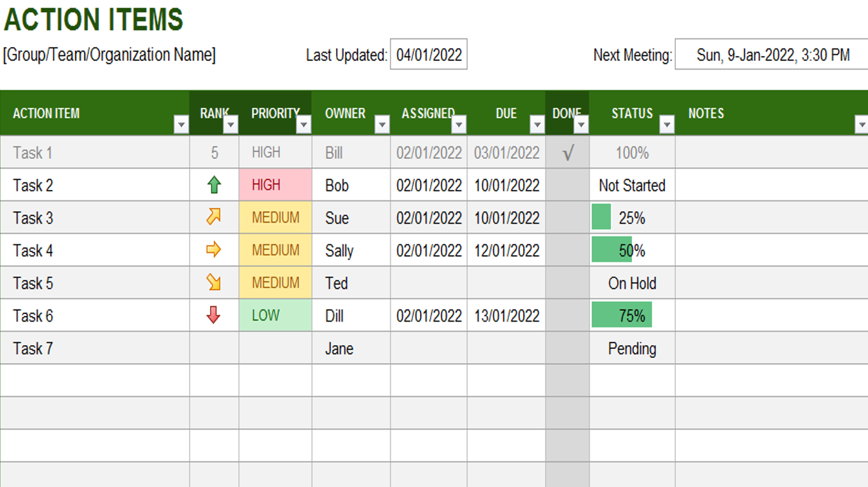
Task: Click due date 12/01/2022 for Task 4
Action: coord(507,250)
